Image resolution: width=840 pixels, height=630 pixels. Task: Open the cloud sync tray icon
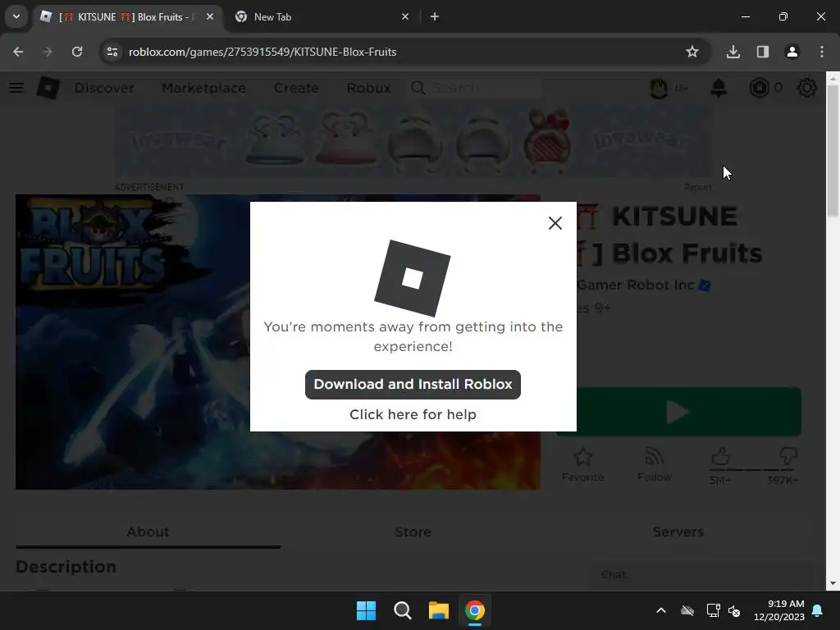(687, 610)
